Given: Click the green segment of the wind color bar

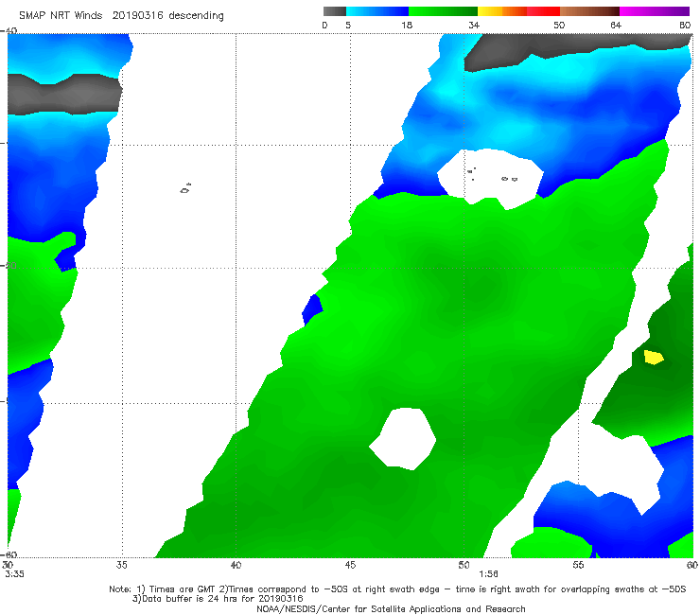Looking at the screenshot, I should pyautogui.click(x=443, y=11).
